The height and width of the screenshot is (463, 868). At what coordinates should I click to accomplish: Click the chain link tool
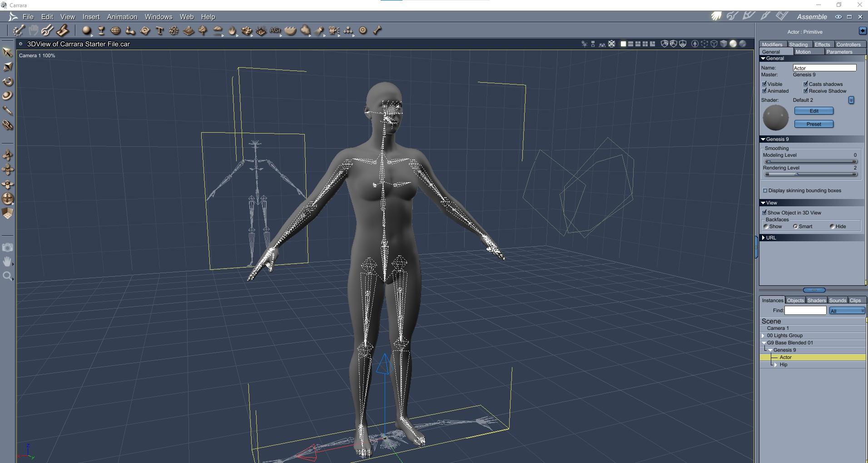(8, 125)
